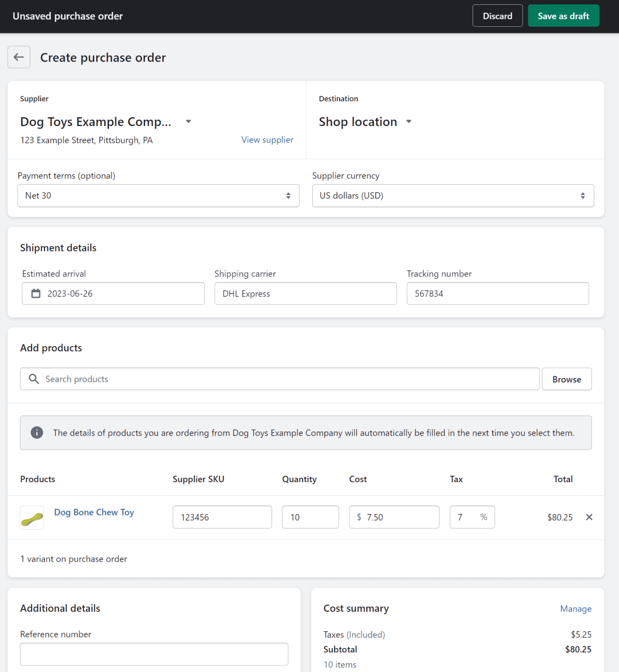Click the calendar icon in Estimated arrival
Image resolution: width=619 pixels, height=672 pixels.
pyautogui.click(x=36, y=294)
